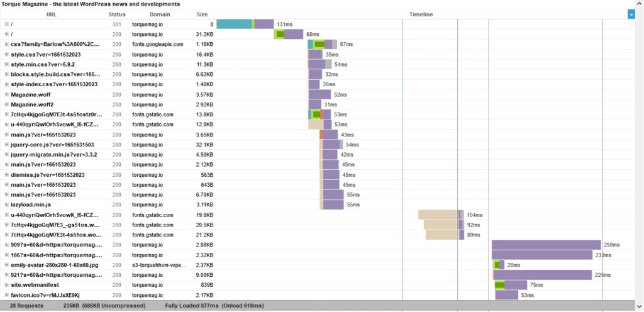Open the Timeline options dropdown arrow
Viewport: 644px width, 312px height.
[631, 14]
